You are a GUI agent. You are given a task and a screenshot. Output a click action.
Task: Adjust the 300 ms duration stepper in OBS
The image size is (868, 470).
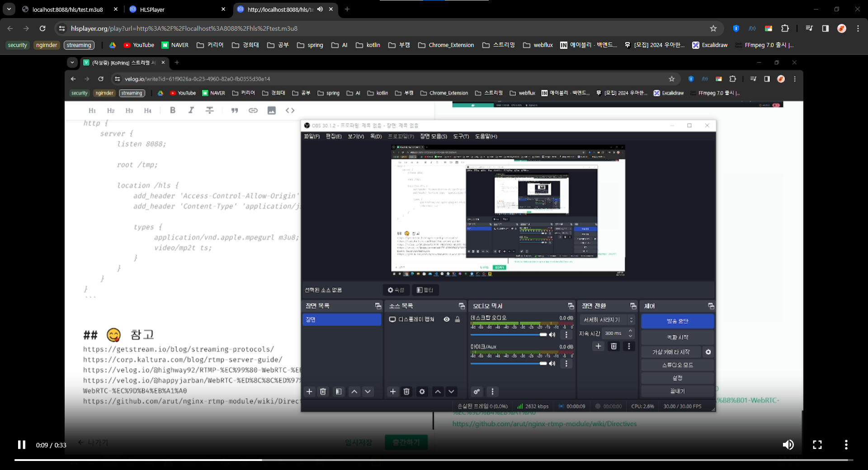630,334
